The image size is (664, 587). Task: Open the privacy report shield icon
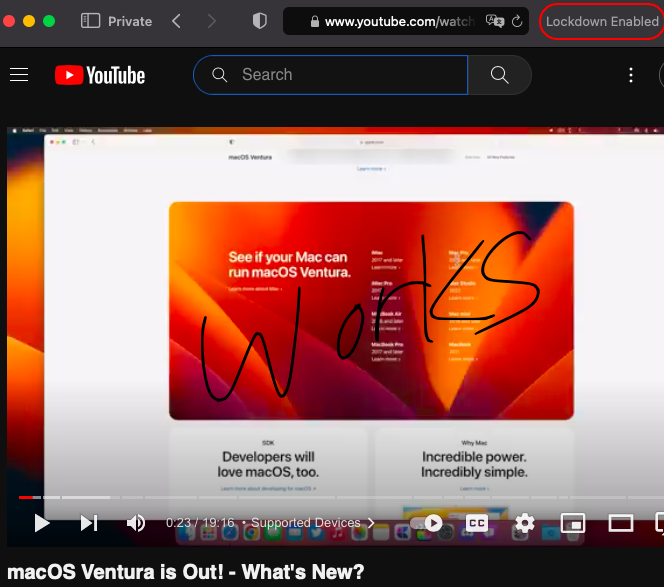(260, 21)
